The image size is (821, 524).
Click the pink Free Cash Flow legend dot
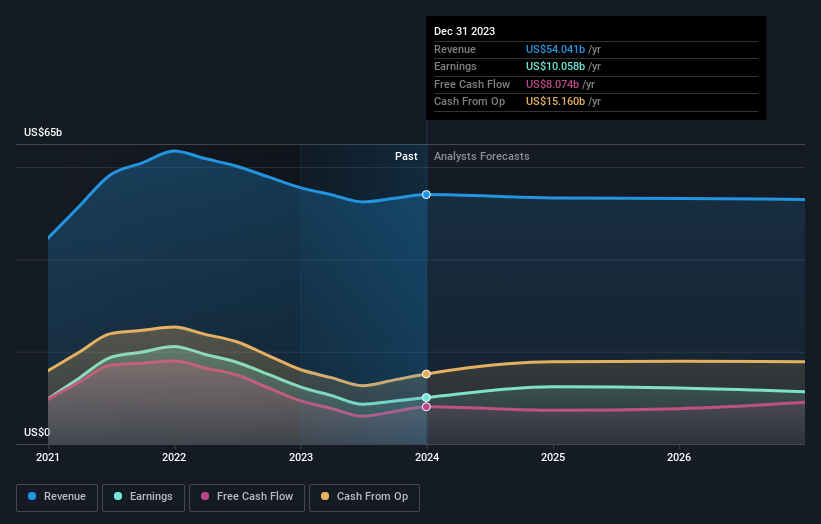pos(205,496)
